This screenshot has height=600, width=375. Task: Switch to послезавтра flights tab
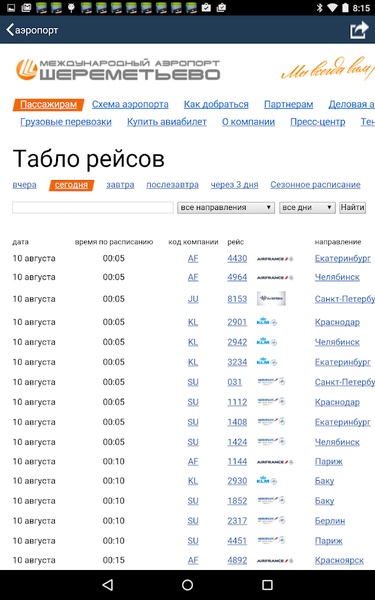173,185
